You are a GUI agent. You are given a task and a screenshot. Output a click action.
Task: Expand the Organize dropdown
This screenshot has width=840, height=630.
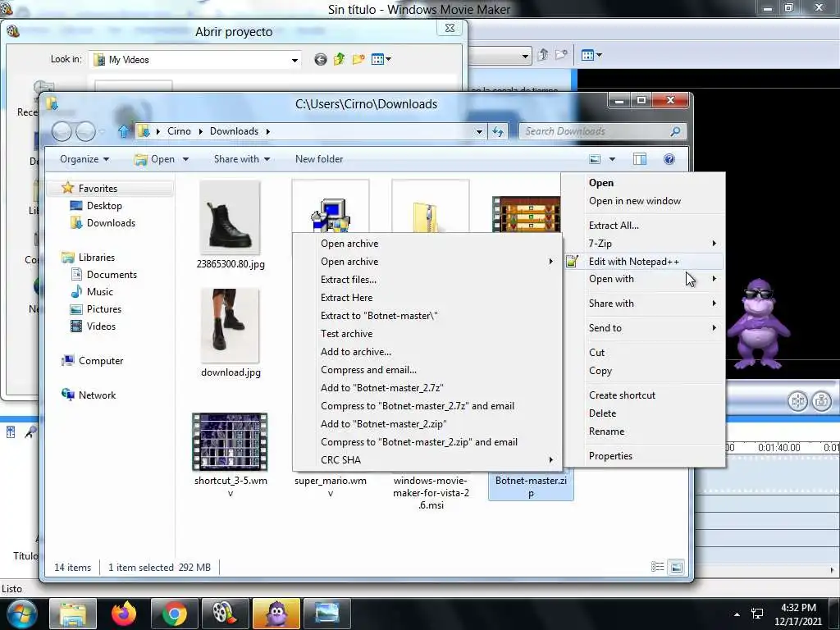coord(84,159)
